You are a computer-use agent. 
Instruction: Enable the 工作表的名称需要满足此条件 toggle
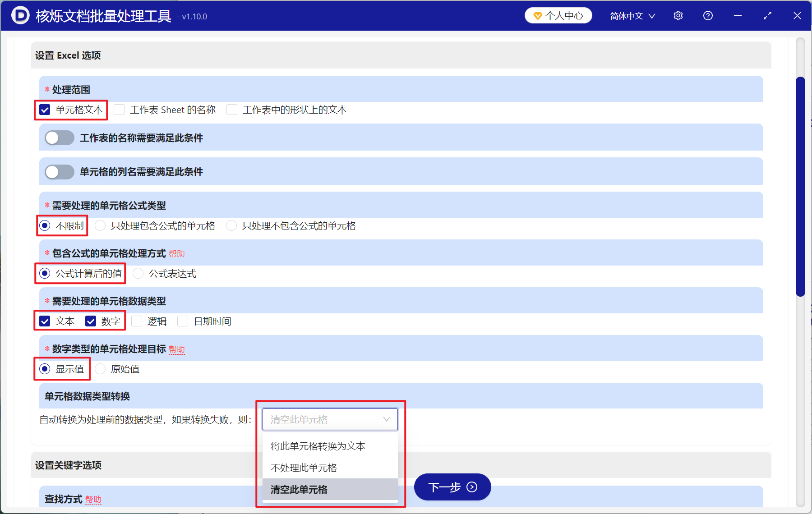[x=59, y=138]
